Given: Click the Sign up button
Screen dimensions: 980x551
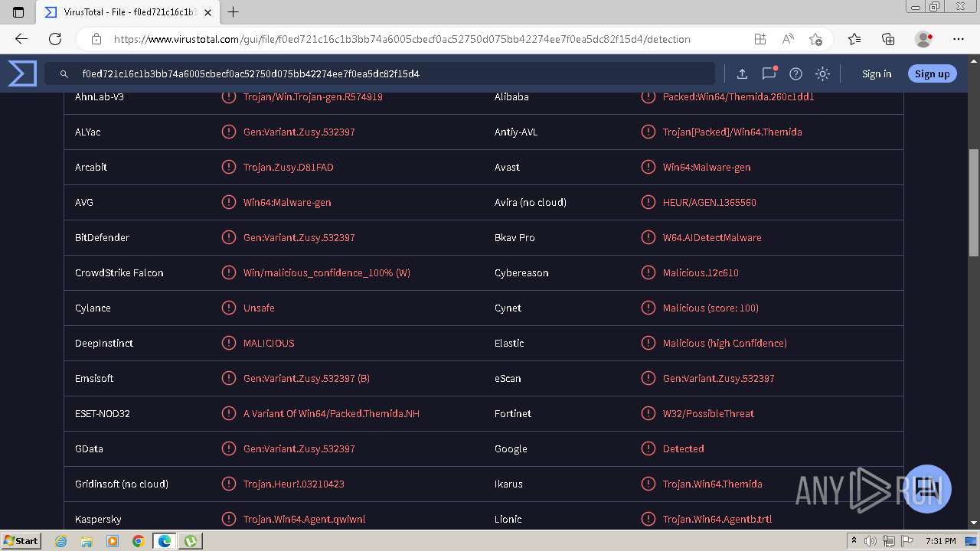Looking at the screenshot, I should [932, 73].
